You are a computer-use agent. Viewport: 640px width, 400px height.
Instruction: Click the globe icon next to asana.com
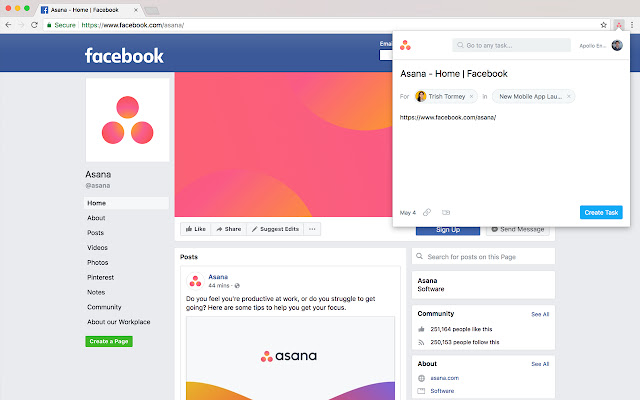421,378
